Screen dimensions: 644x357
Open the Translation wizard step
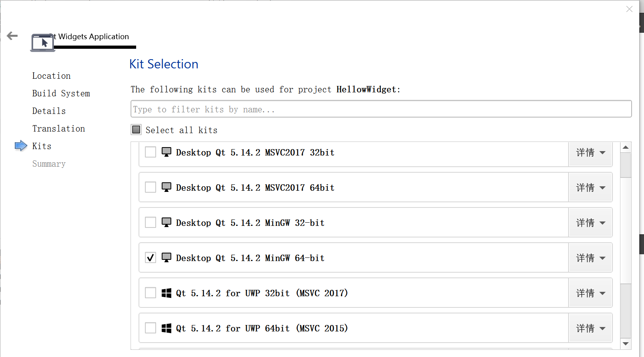point(59,129)
